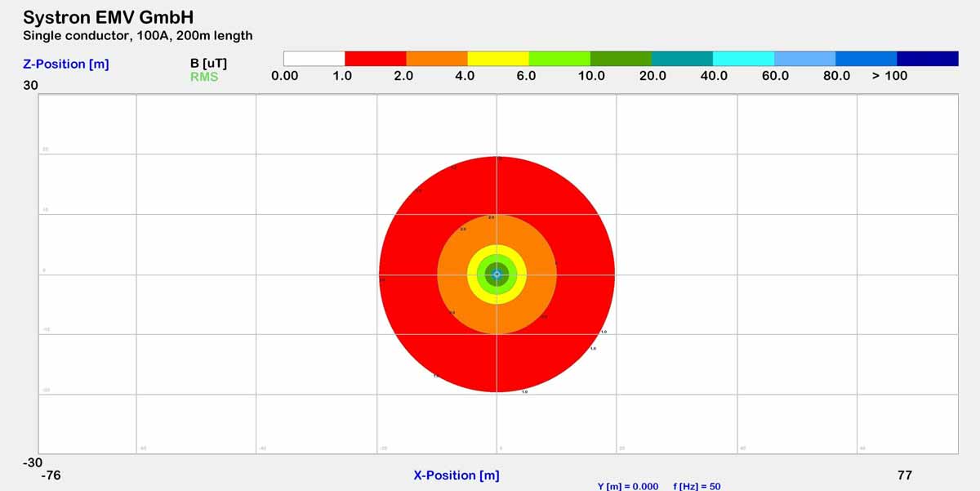
Task: Click the white 0.00 legend swatch
Action: click(x=314, y=58)
